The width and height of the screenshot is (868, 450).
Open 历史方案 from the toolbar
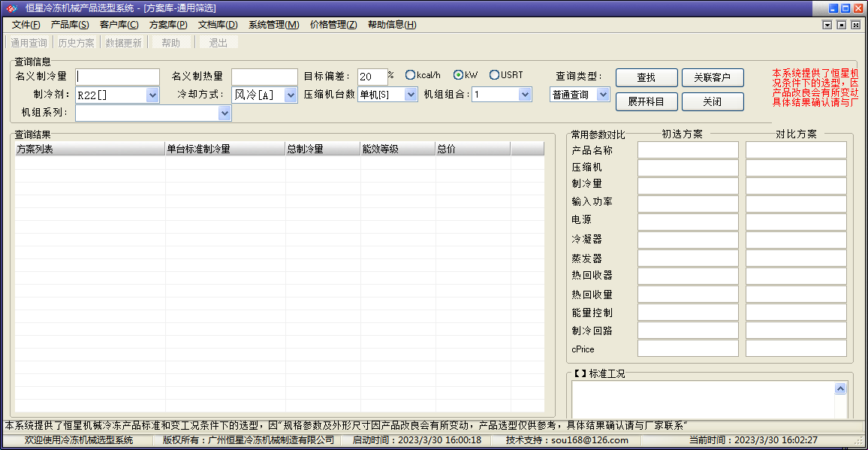pos(77,43)
